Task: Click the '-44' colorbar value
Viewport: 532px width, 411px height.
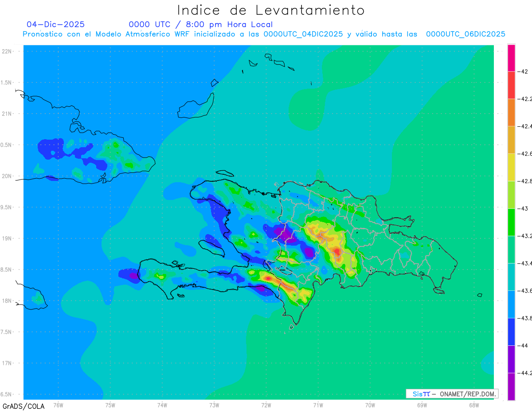Action: pos(523,345)
